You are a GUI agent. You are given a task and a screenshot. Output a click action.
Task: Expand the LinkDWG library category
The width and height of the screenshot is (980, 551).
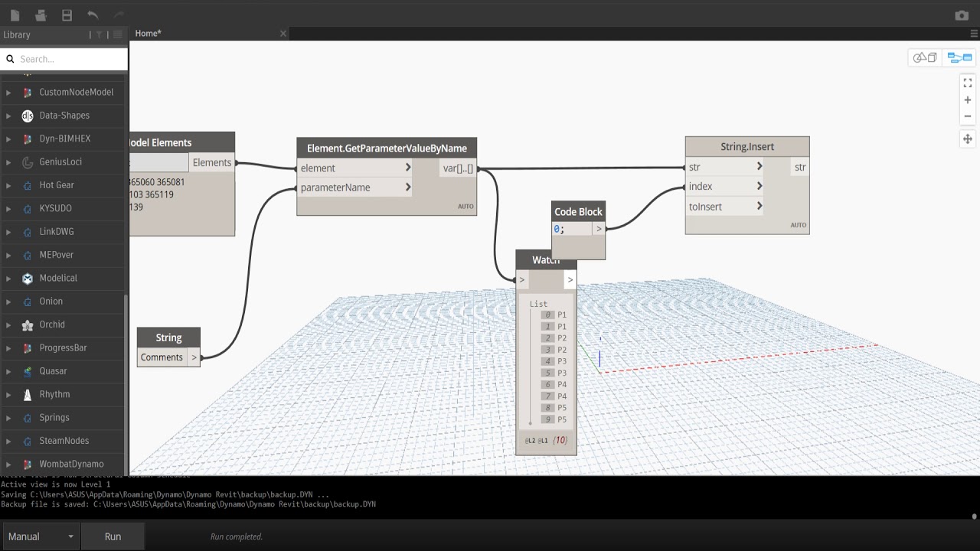pos(8,232)
